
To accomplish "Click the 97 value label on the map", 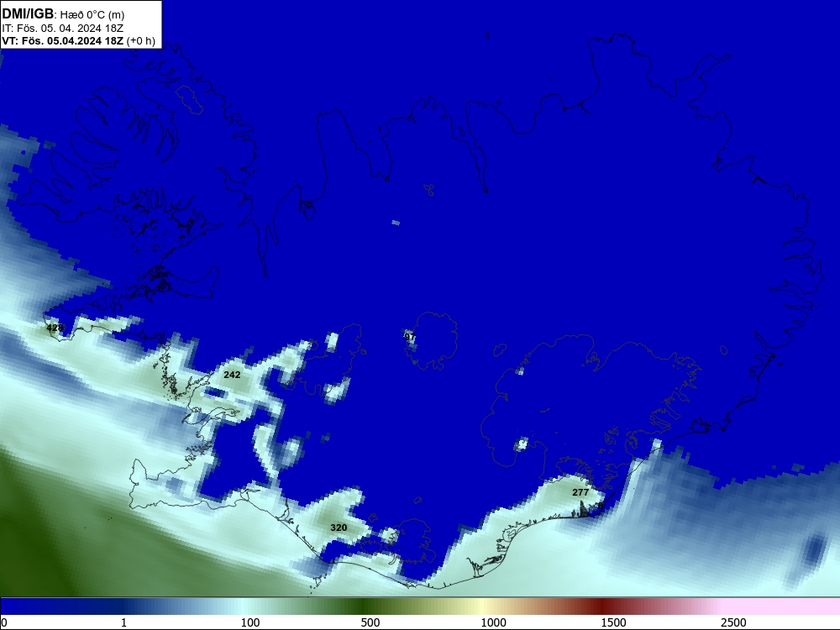I will (x=410, y=337).
